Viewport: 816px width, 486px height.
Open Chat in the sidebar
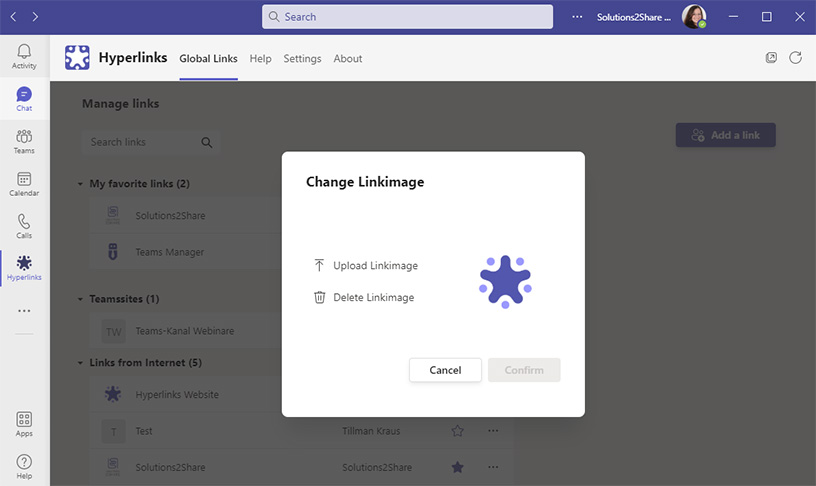click(24, 99)
